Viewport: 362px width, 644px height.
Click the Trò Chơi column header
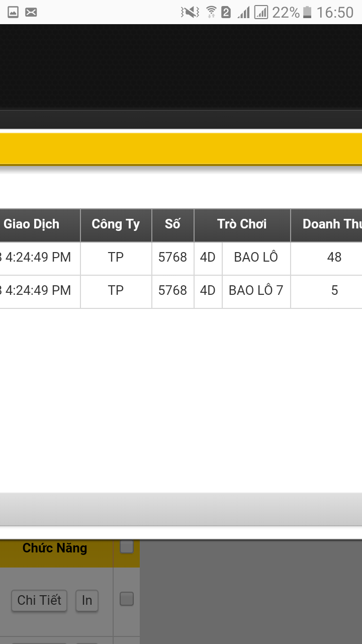pyautogui.click(x=242, y=225)
